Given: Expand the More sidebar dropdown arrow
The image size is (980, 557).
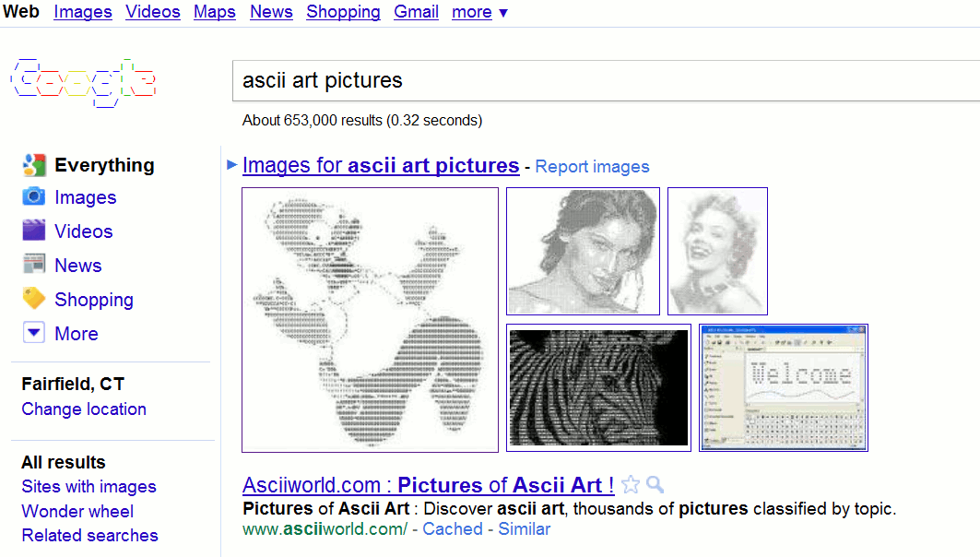Looking at the screenshot, I should [x=34, y=333].
